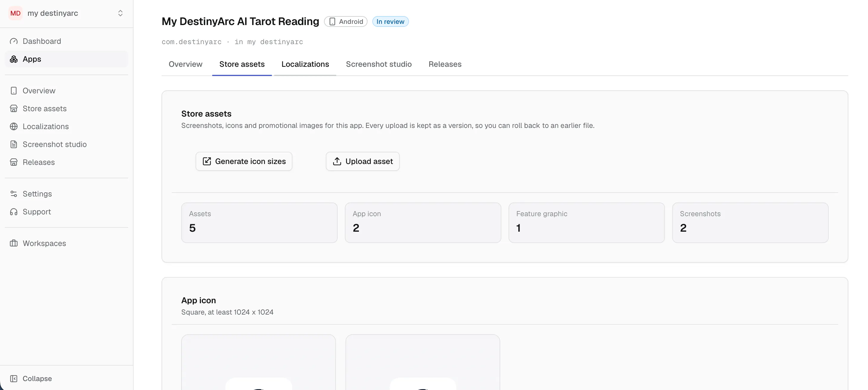Click the My DestinyArc AI Tarot Reading title
The height and width of the screenshot is (390, 868).
coord(240,21)
